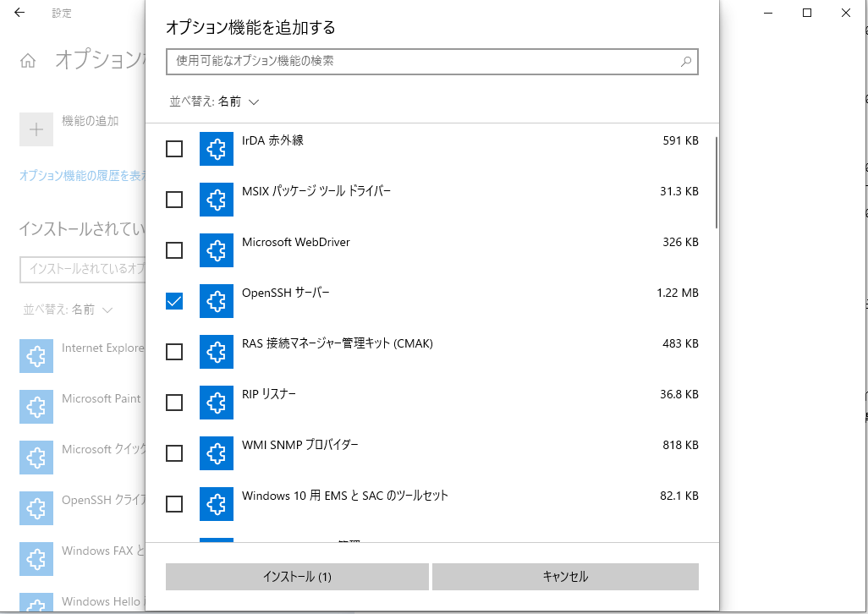Check the MSIX パッケージ ツール ドライバー checkbox
Image resolution: width=868 pixels, height=614 pixels.
pyautogui.click(x=174, y=200)
